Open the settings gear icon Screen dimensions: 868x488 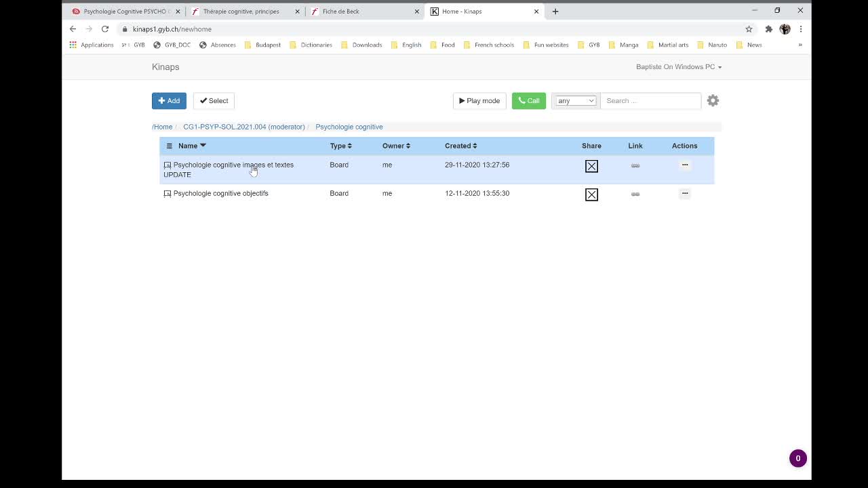click(713, 100)
